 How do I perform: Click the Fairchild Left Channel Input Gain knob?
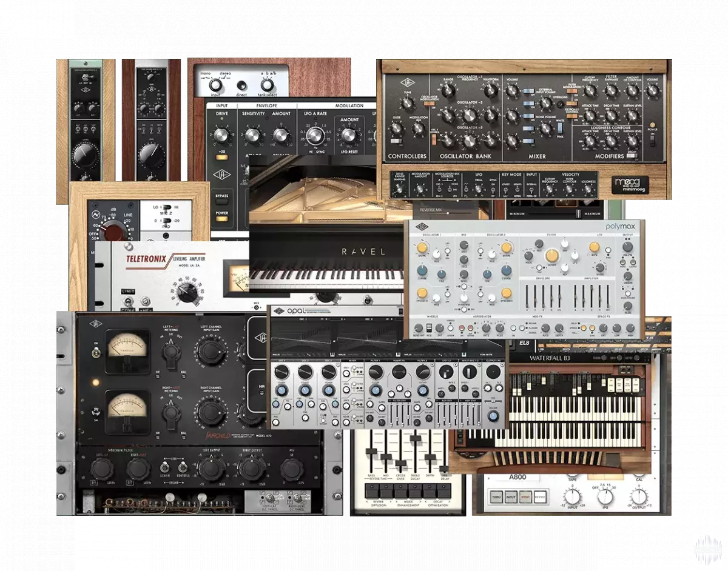tap(210, 352)
